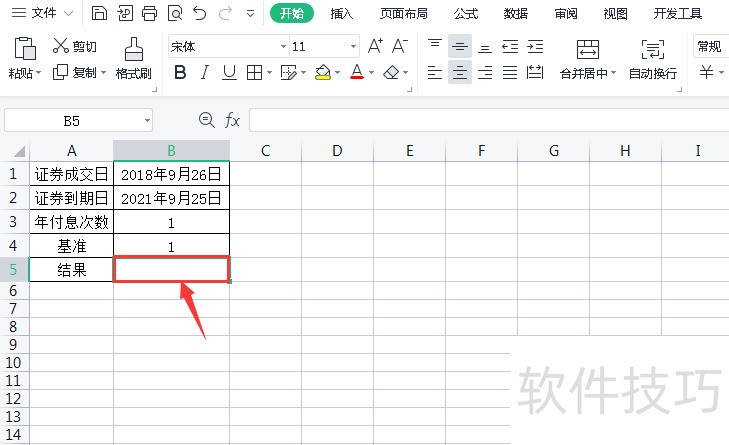Toggle vertical middle alignment

pos(460,46)
